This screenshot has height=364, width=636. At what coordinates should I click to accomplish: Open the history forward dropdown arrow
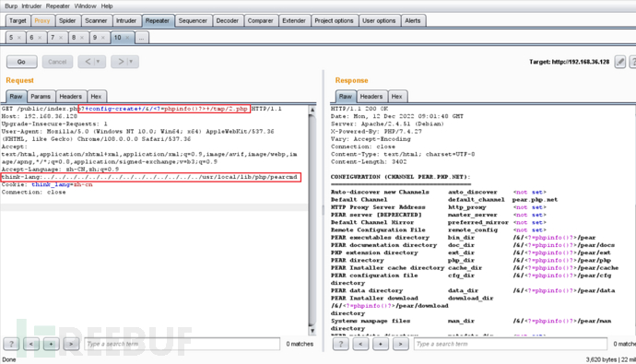tap(131, 62)
